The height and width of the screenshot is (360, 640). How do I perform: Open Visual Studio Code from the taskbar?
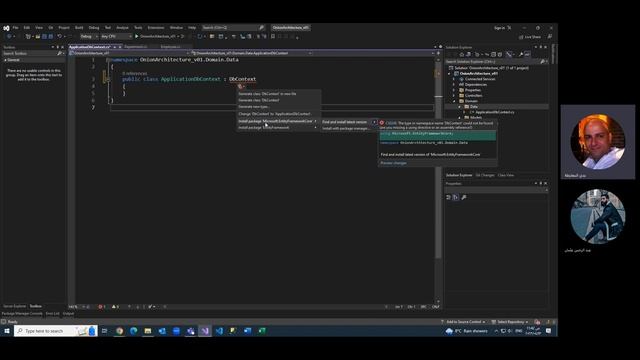[x=219, y=331]
